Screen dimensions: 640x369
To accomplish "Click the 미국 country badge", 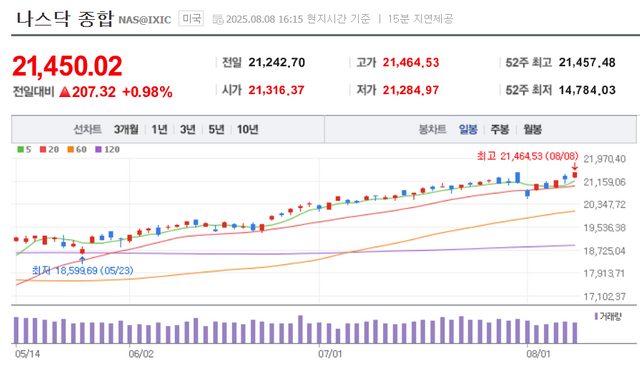I will 191,18.
